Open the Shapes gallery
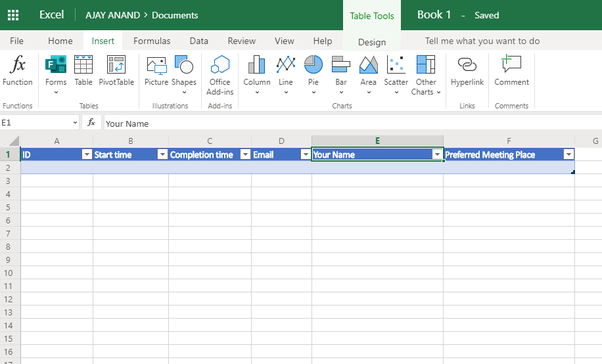This screenshot has width=602, height=364. 184,71
